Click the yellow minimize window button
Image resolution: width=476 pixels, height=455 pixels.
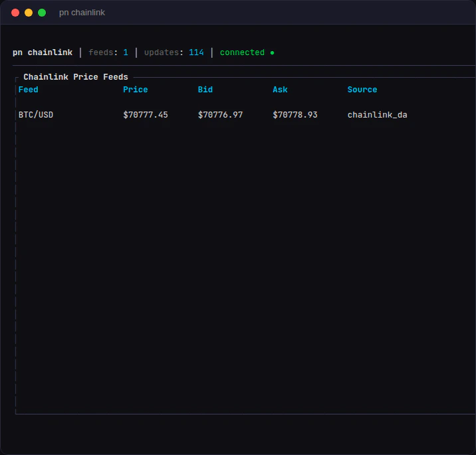pos(29,13)
